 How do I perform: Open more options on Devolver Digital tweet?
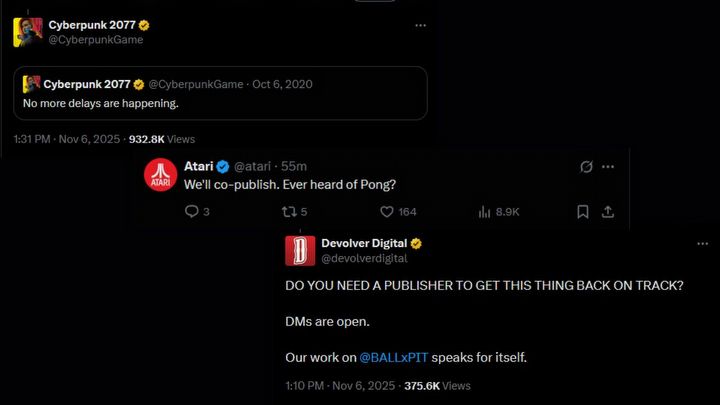click(x=701, y=244)
